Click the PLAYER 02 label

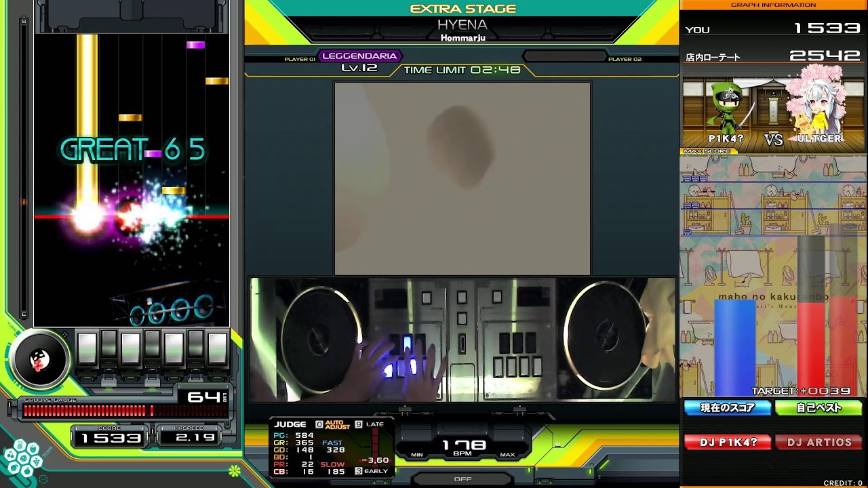coord(625,60)
